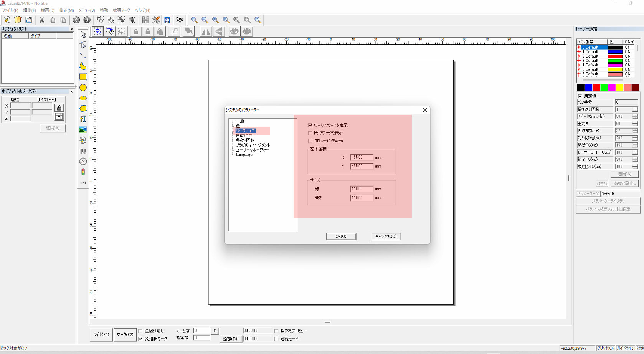This screenshot has width=644, height=354.
Task: Select 自動保存 in the parameters tree
Action: (x=244, y=136)
